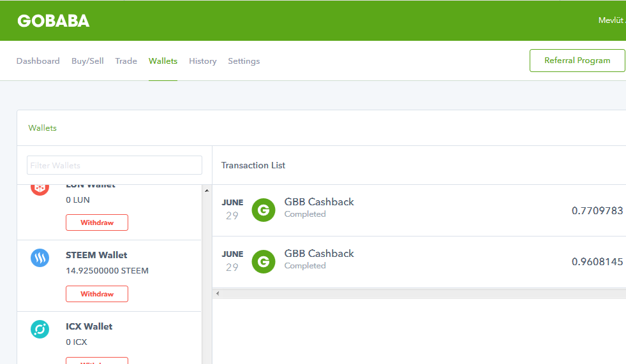Focus the Filter Wallets input field

(x=114, y=165)
